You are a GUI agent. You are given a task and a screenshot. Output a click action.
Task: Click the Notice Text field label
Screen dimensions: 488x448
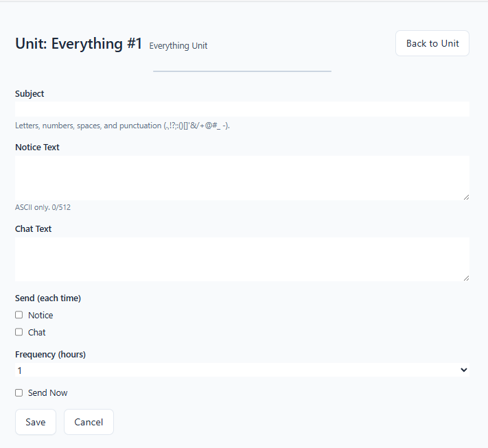37,147
